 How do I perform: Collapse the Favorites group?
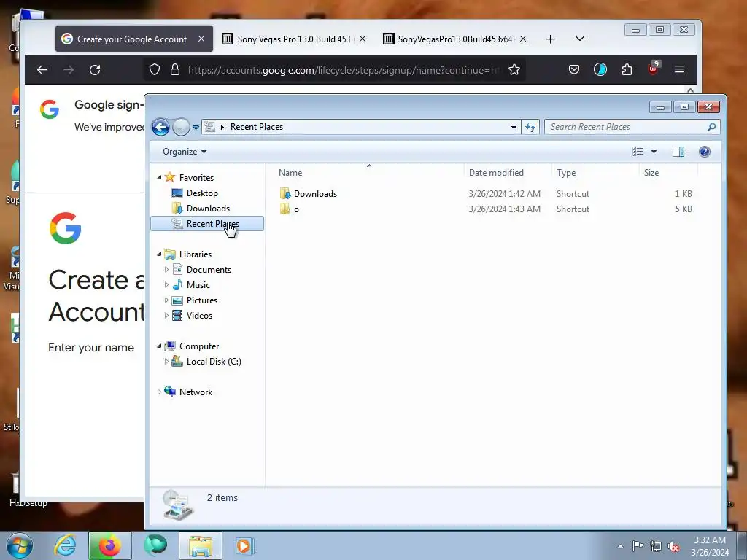point(159,178)
